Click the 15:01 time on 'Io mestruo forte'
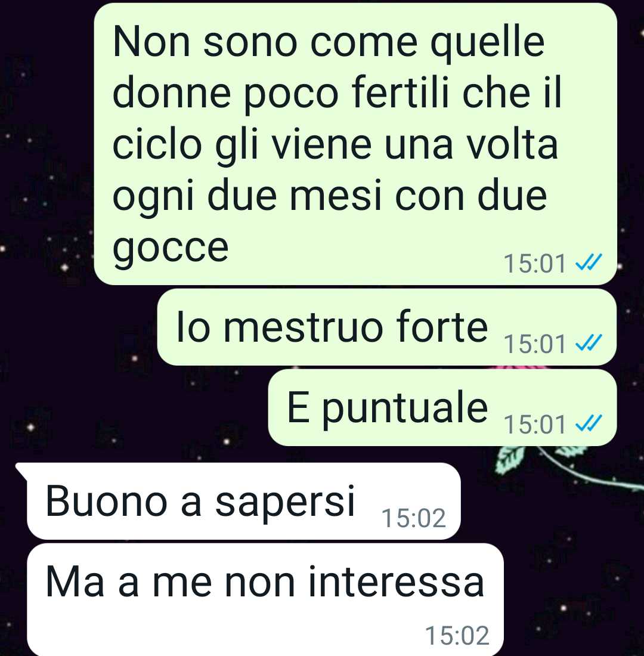This screenshot has width=644, height=656. pyautogui.click(x=534, y=344)
